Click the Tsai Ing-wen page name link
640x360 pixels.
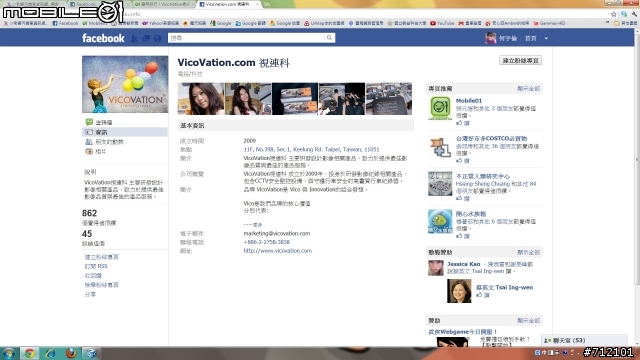click(504, 287)
